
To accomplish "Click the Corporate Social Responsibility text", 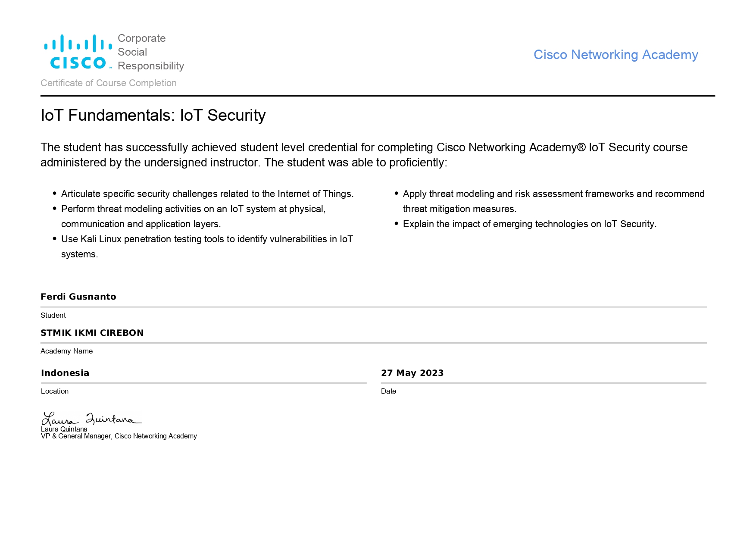I will pyautogui.click(x=150, y=52).
